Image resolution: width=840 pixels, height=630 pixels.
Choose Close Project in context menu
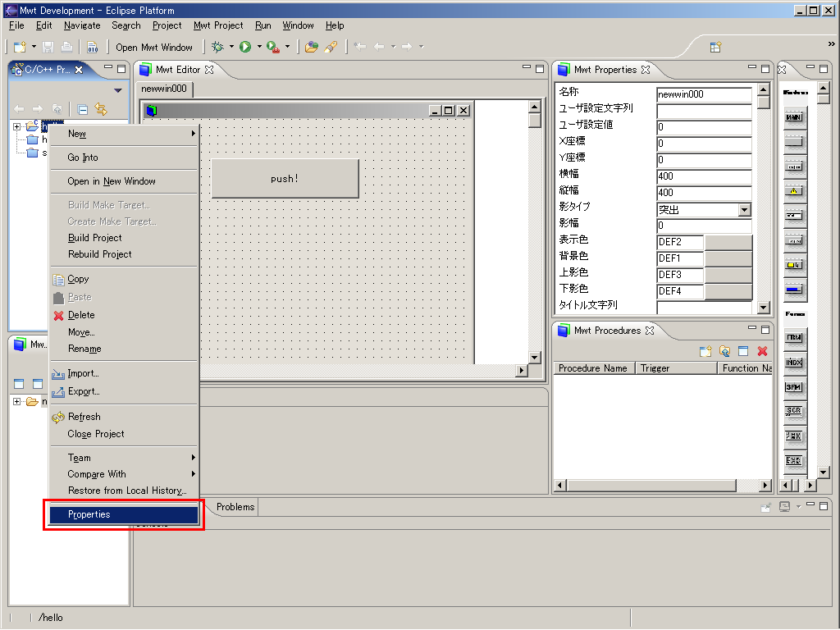(124, 434)
